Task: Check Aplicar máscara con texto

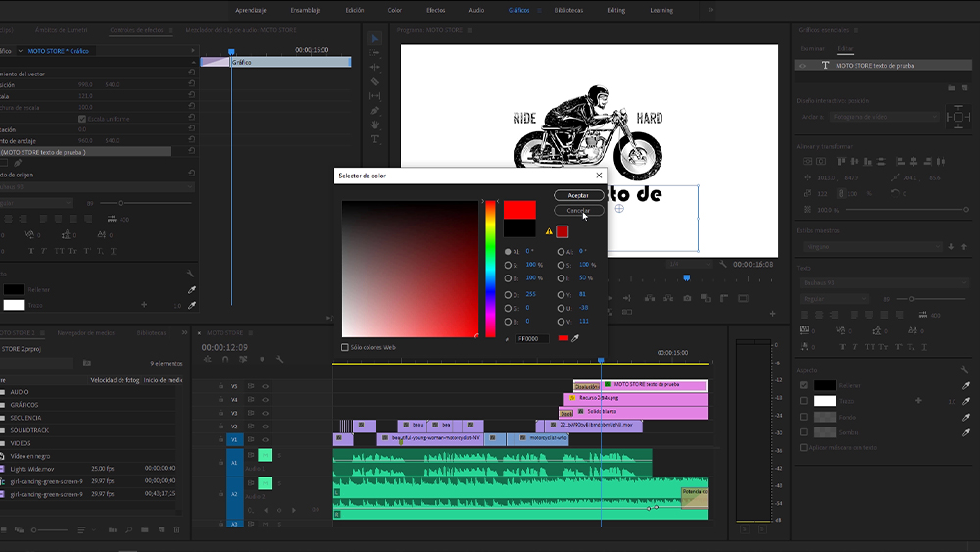Action: (x=804, y=448)
